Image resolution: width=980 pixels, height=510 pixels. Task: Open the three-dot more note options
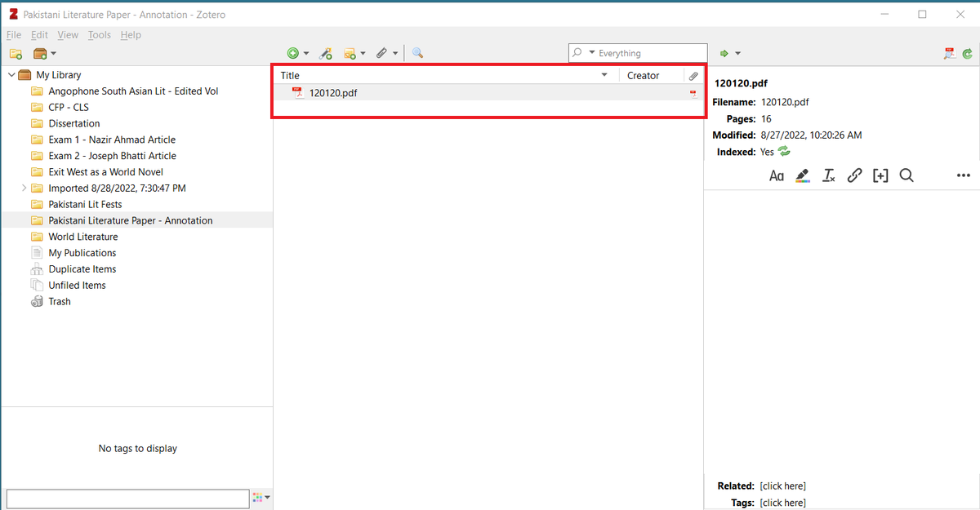pos(964,175)
